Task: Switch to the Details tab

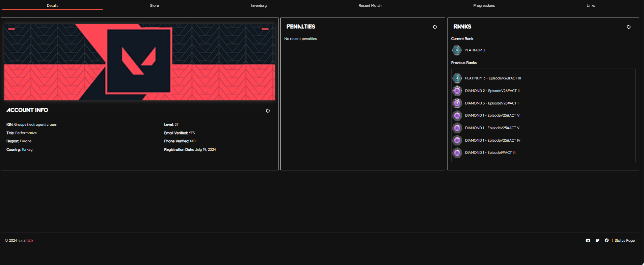Action: 53,5
